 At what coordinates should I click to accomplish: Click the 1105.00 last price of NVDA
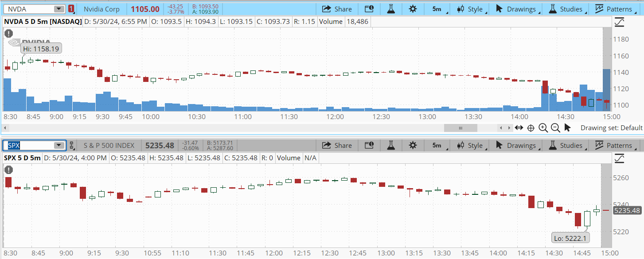tap(145, 9)
